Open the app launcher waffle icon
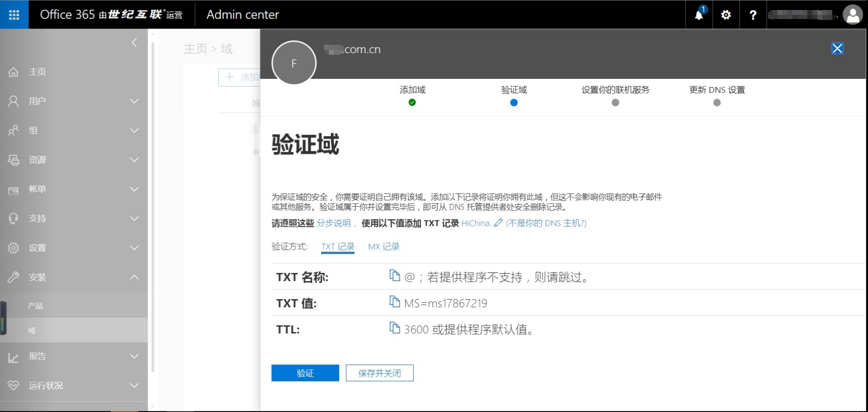The image size is (868, 412). (14, 15)
